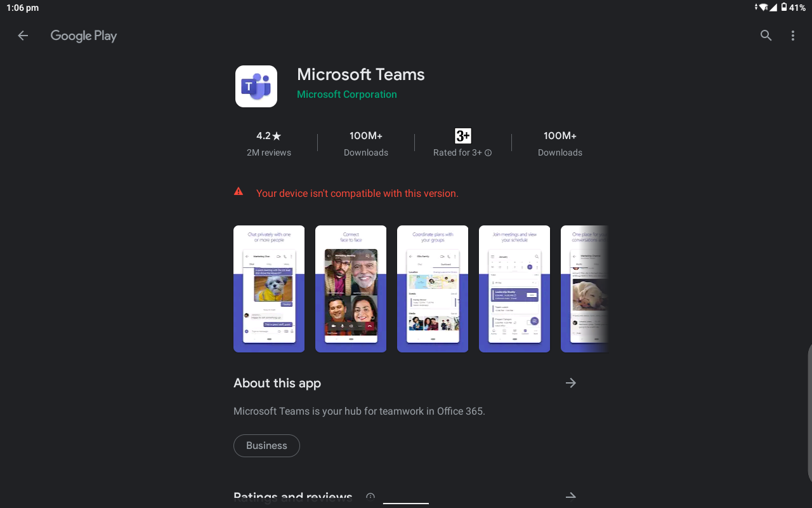Viewport: 812px width, 508px height.
Task: Tap the navigation handle bar at bottom
Action: (406, 504)
